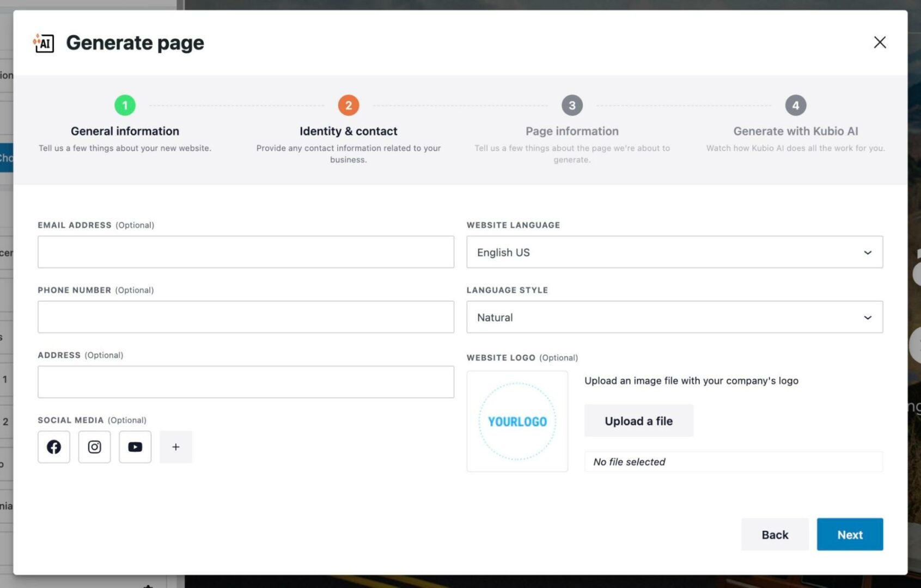
Task: Select the Instagram social media icon
Action: click(x=94, y=446)
